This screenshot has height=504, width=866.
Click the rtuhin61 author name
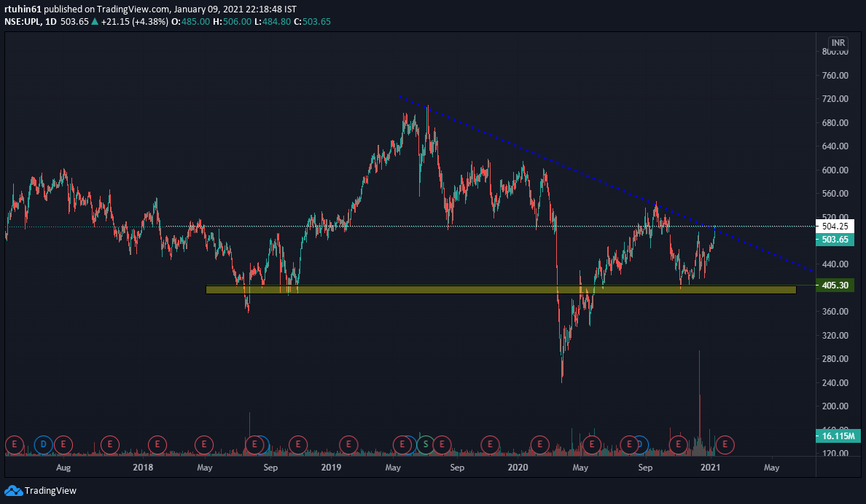point(23,9)
